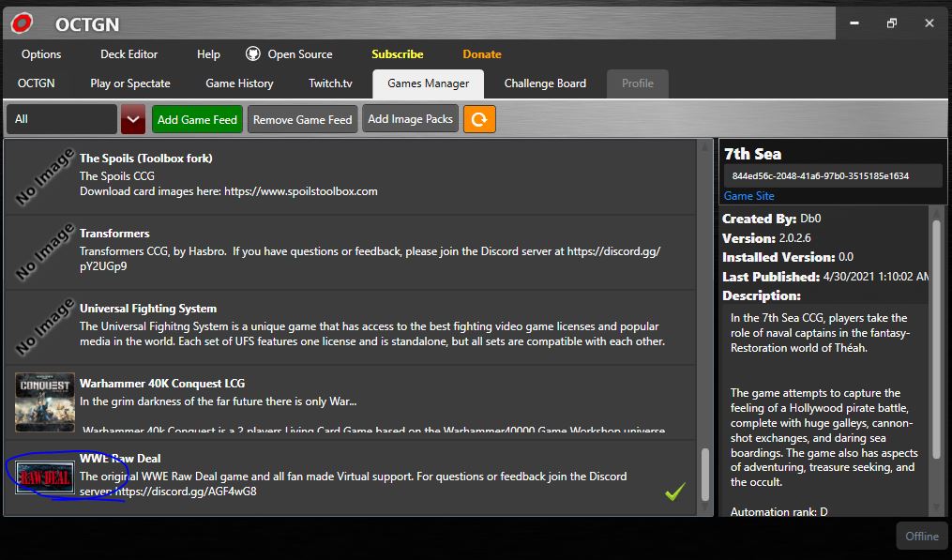Select the All feed combo box
Viewport: 952px width, 560px height.
[x=61, y=119]
